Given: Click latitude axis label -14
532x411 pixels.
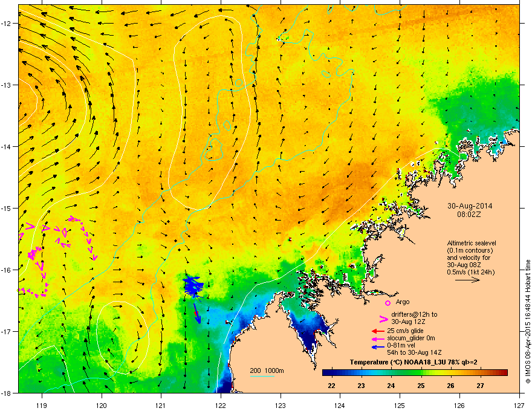Looking at the screenshot, I should click(6, 147).
